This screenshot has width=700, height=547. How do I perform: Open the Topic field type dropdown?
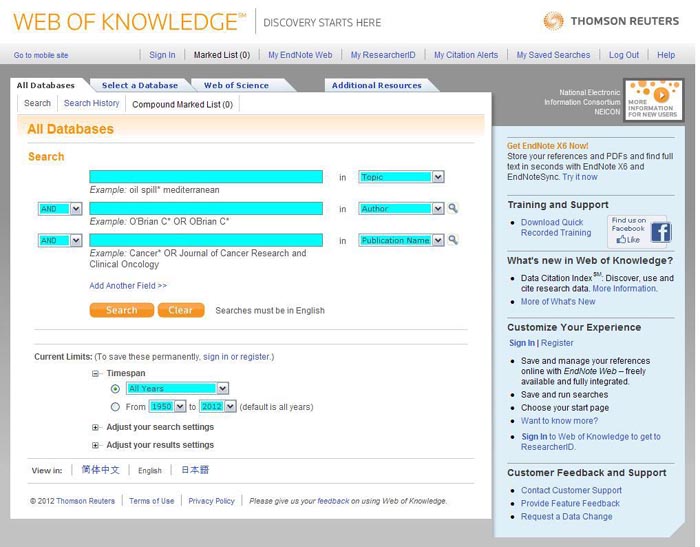click(438, 177)
